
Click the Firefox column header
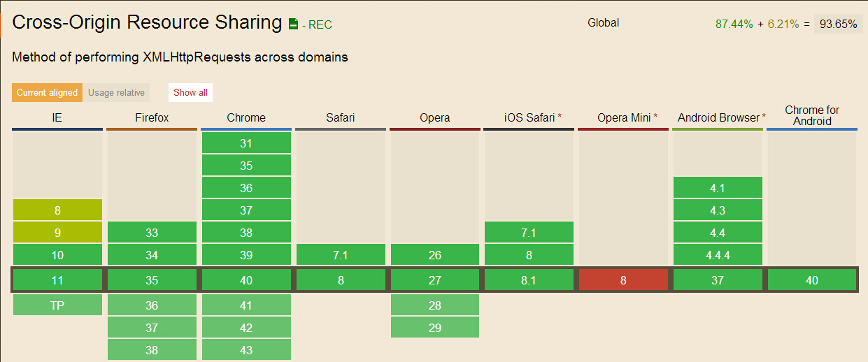[x=152, y=117]
